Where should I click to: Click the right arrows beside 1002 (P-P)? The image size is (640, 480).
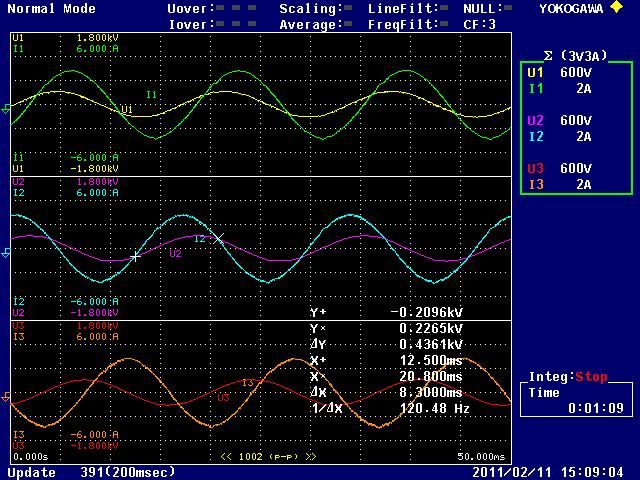[x=311, y=457]
